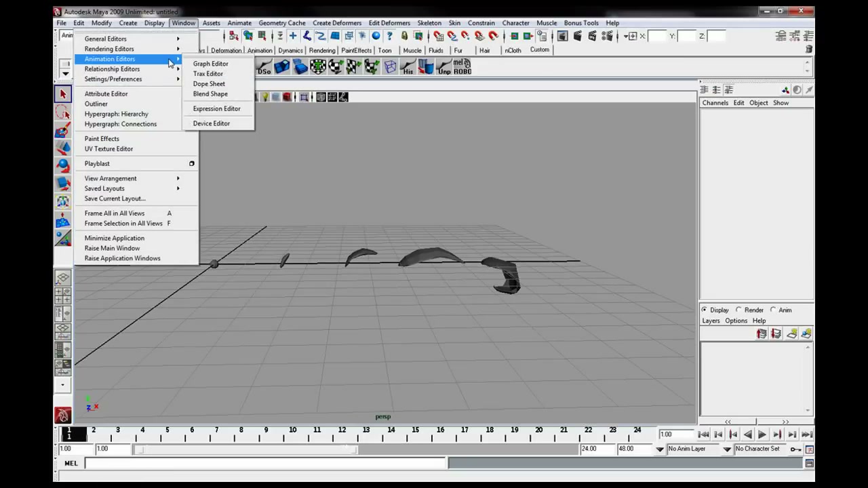This screenshot has height=488, width=868.
Task: Select the Universal Manipulator tool
Action: tap(63, 201)
